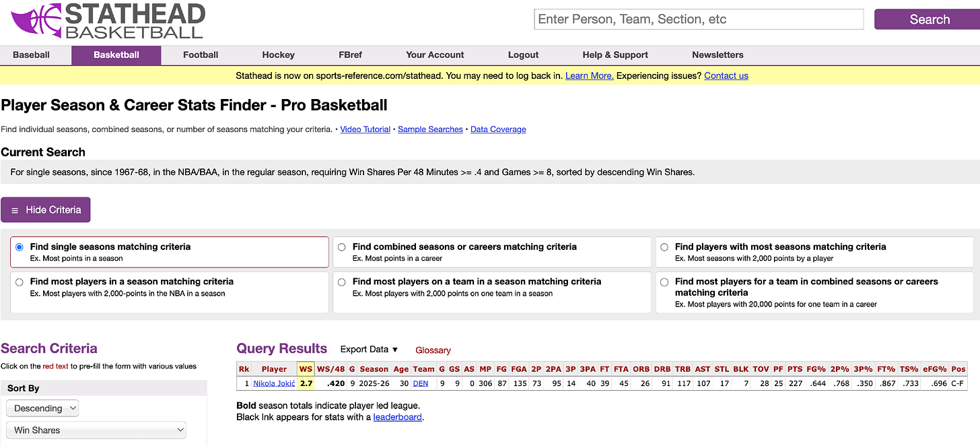Open the leaderboard link
The image size is (980, 446).
398,417
